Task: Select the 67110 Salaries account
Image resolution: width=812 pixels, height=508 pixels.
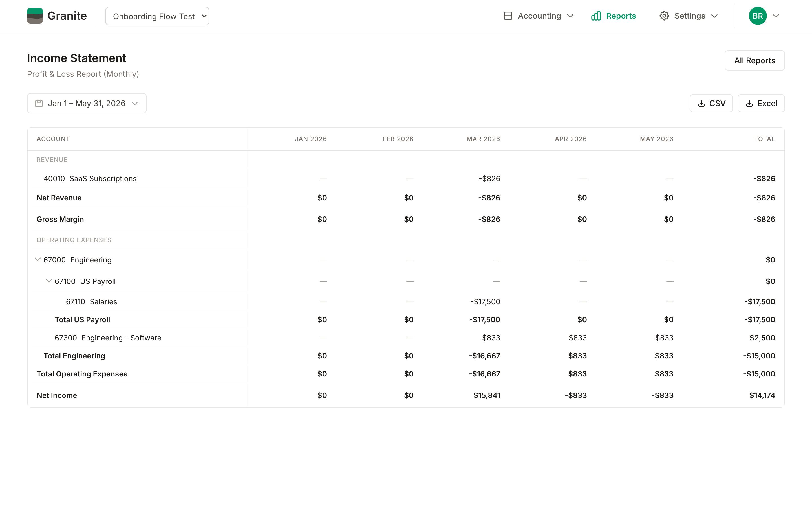Action: 91,302
